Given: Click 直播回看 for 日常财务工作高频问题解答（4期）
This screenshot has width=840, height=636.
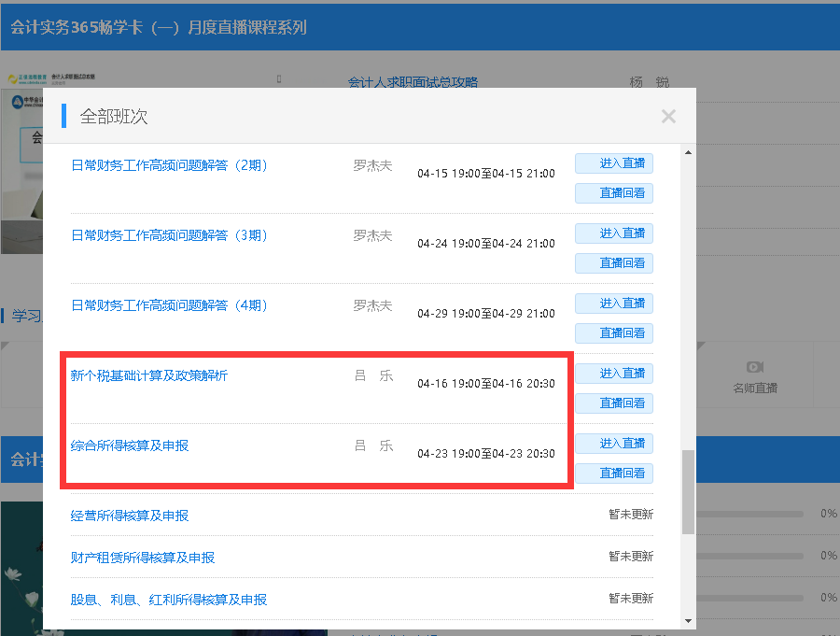Looking at the screenshot, I should [x=613, y=332].
